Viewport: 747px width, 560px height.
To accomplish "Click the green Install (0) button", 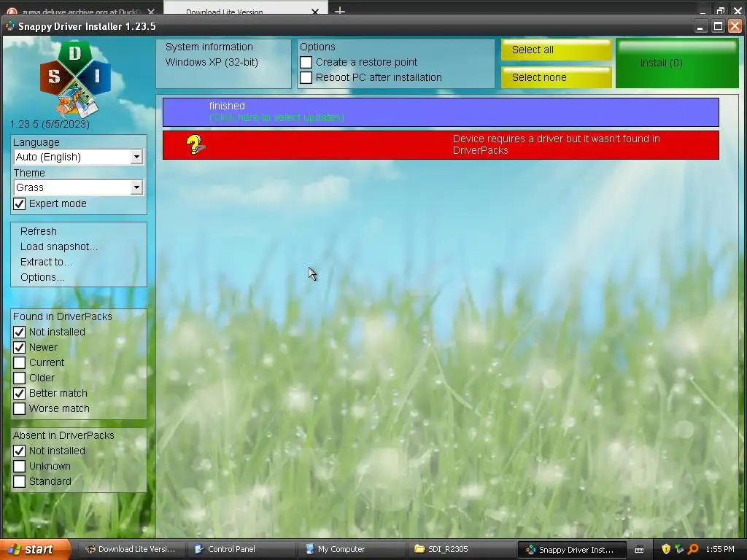I will point(677,63).
